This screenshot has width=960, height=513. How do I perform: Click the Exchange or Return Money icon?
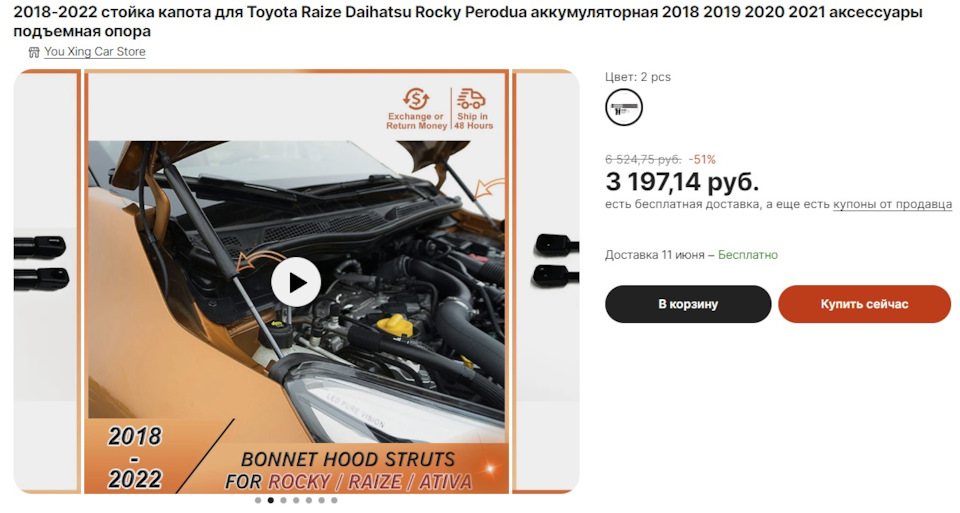tap(416, 99)
